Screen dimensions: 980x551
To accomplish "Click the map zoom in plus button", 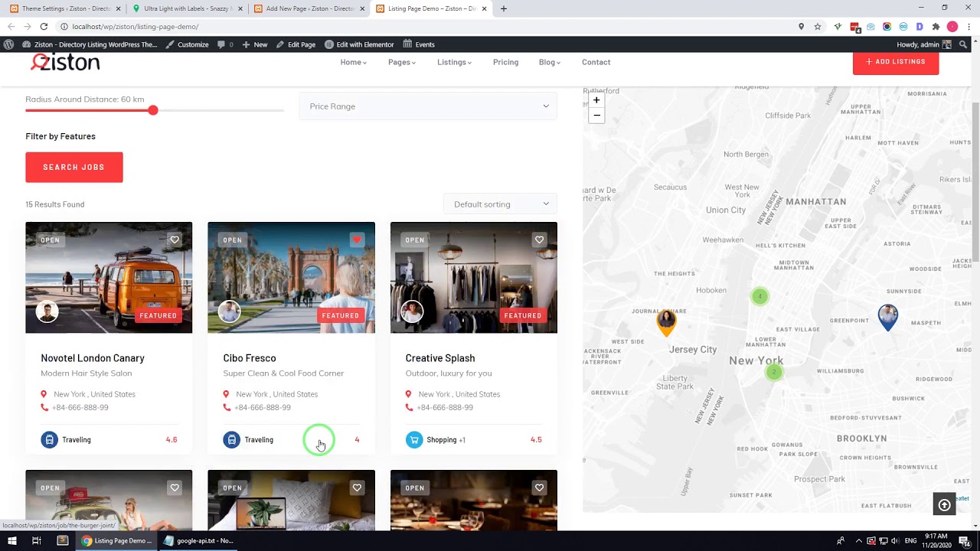I will pos(596,100).
